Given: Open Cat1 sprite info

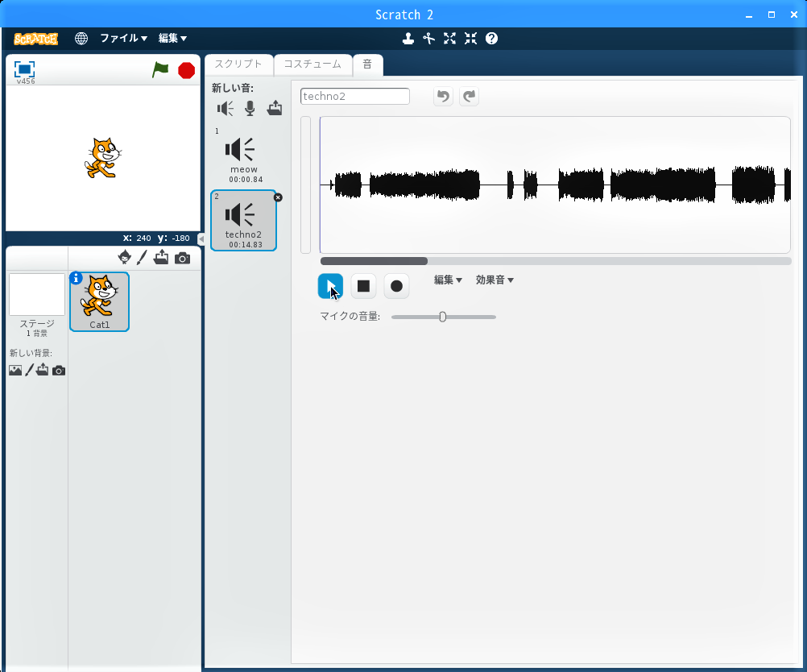Looking at the screenshot, I should coord(76,278).
